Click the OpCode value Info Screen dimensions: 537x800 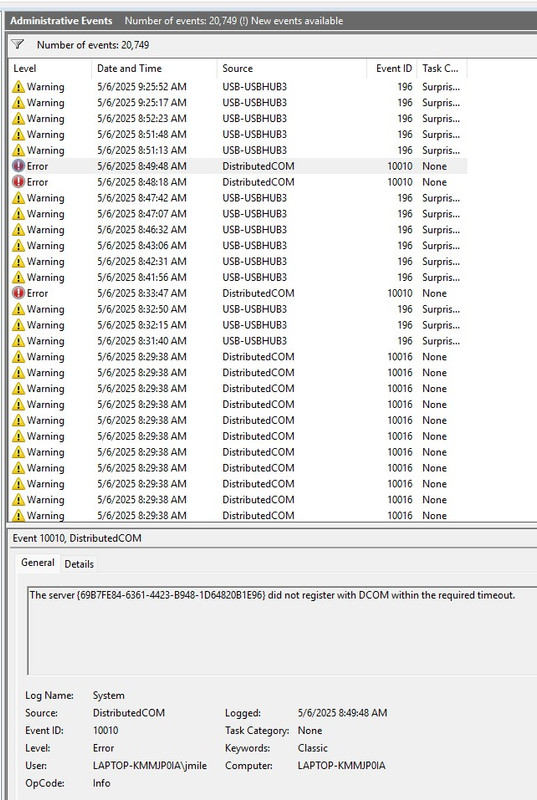pos(101,783)
